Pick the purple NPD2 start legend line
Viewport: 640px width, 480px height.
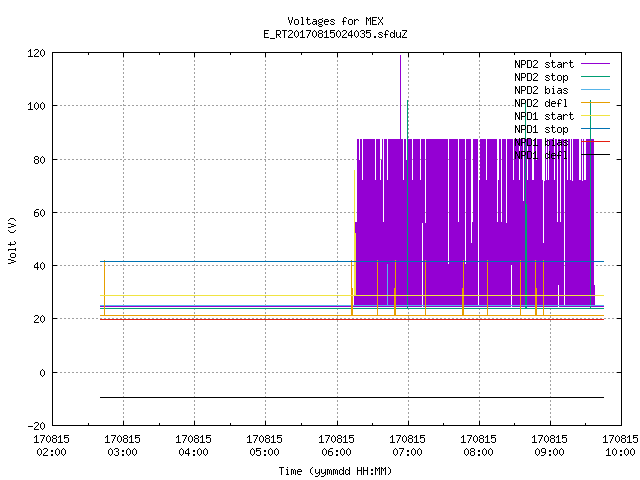(x=595, y=64)
